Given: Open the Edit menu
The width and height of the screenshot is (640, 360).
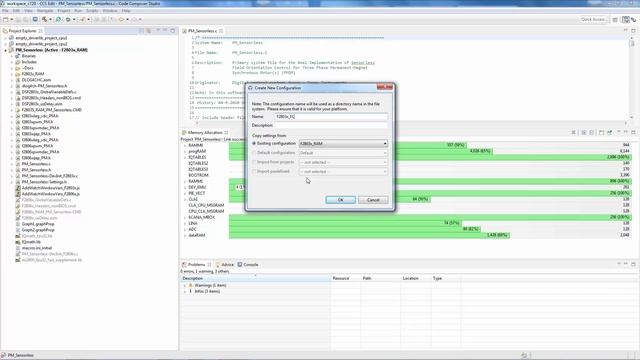Looking at the screenshot, I should pyautogui.click(x=16, y=11).
